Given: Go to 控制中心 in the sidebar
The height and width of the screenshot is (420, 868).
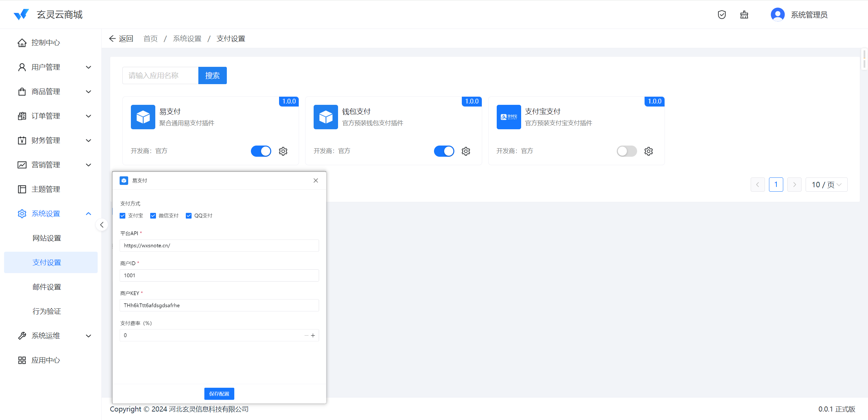Looking at the screenshot, I should pyautogui.click(x=45, y=43).
